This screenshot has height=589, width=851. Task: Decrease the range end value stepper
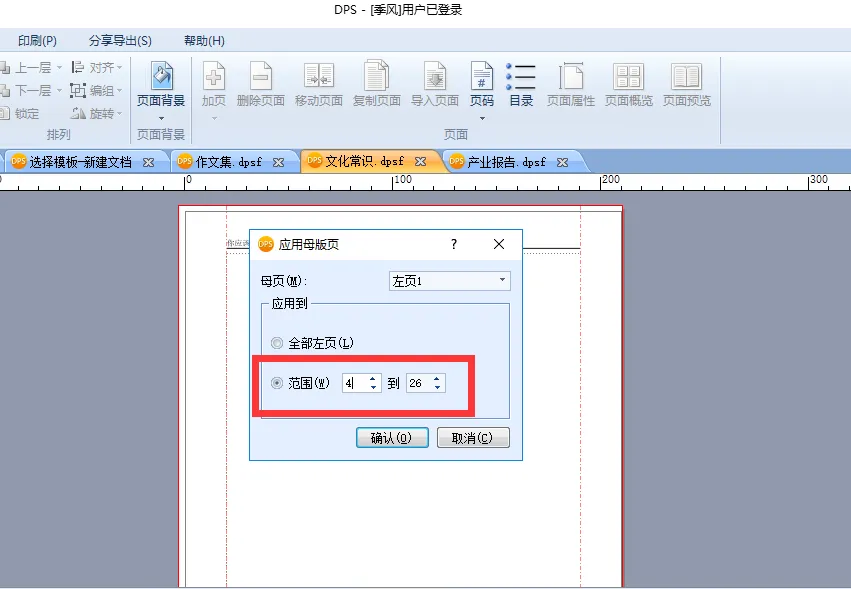(437, 388)
